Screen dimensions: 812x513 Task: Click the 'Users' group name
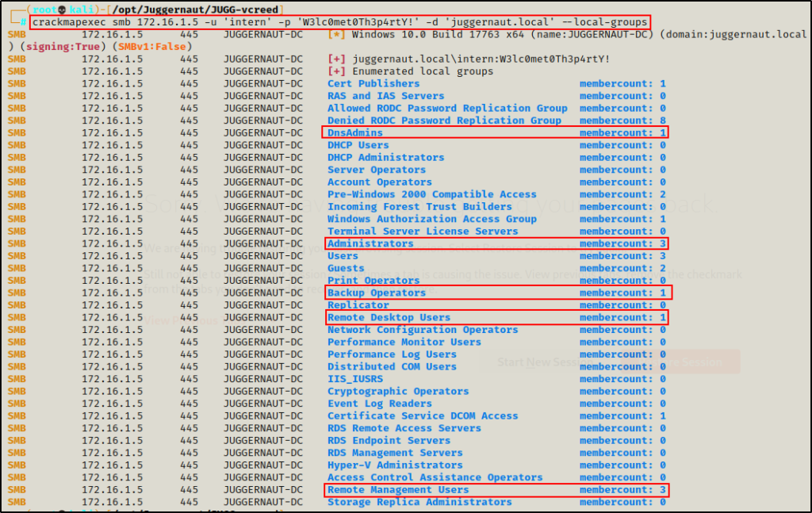click(x=343, y=256)
